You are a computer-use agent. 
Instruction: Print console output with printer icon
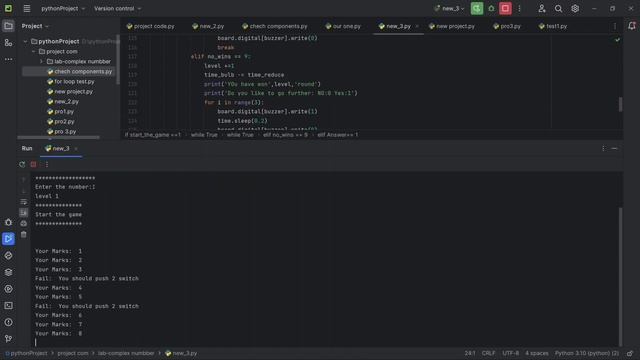24,224
